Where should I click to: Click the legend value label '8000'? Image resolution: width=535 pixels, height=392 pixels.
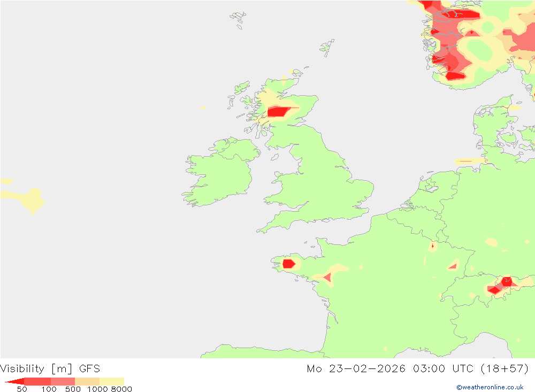(x=121, y=389)
